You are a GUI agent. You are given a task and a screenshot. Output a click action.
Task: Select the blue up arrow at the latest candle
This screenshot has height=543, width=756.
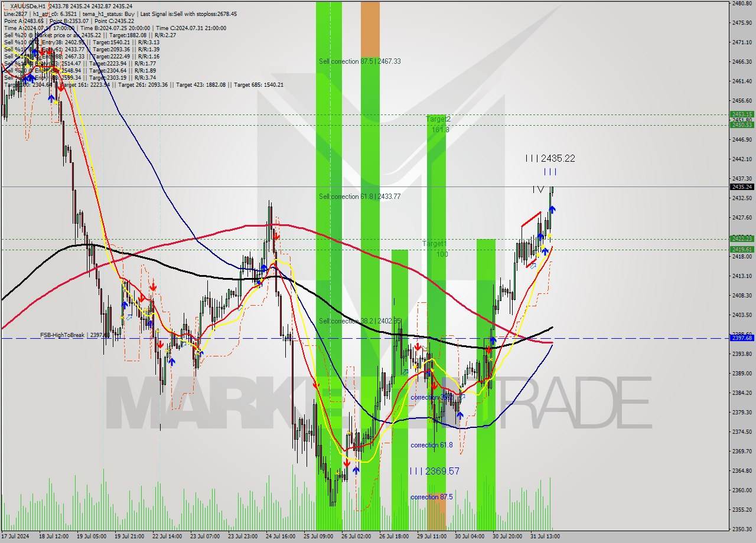pyautogui.click(x=552, y=209)
